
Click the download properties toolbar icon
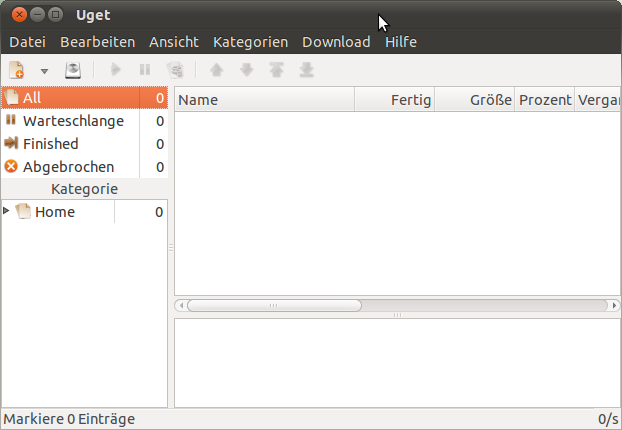tap(175, 70)
